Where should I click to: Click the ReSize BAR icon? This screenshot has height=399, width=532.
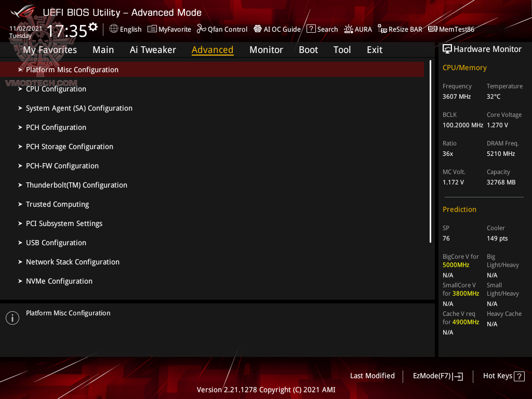click(382, 29)
